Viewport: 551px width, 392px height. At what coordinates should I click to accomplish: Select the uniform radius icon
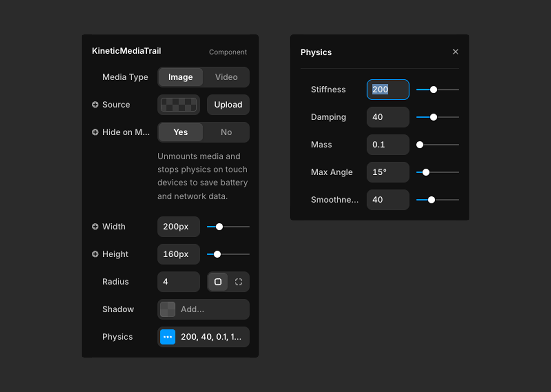(x=218, y=282)
